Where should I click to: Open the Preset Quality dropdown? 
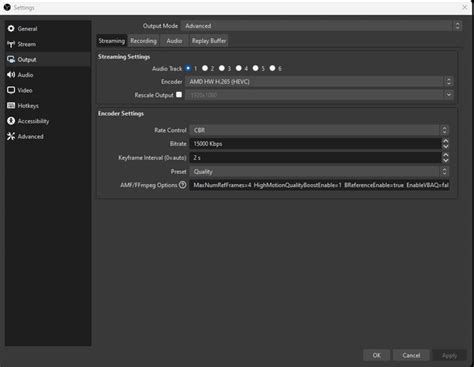pyautogui.click(x=319, y=172)
